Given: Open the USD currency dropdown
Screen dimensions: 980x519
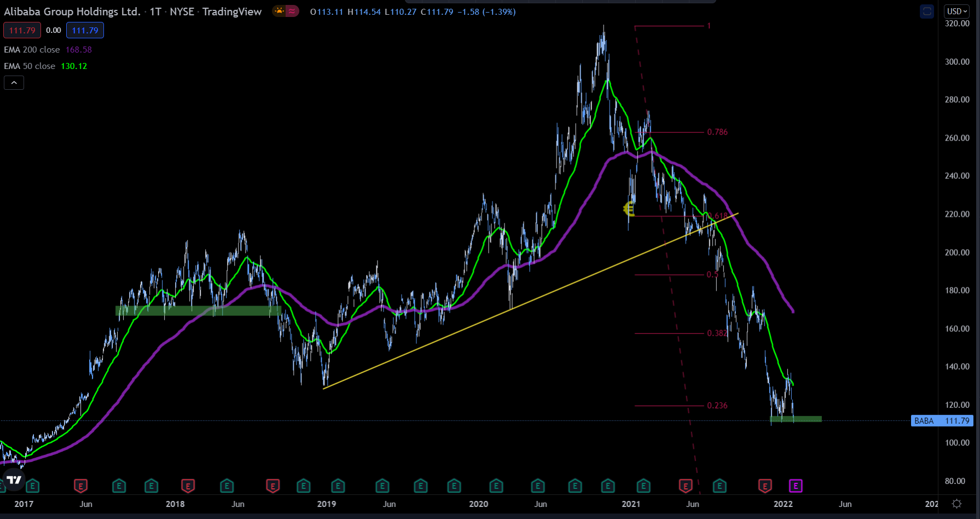Looking at the screenshot, I should (958, 11).
